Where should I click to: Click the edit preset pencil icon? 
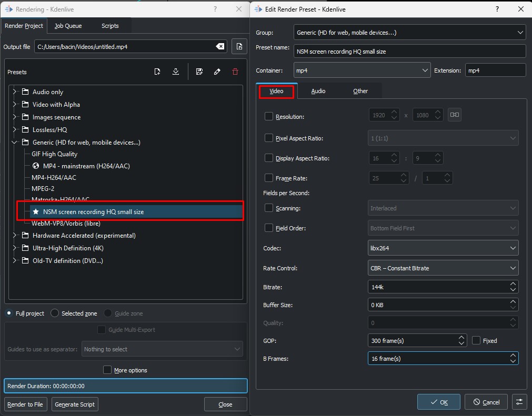tap(217, 72)
